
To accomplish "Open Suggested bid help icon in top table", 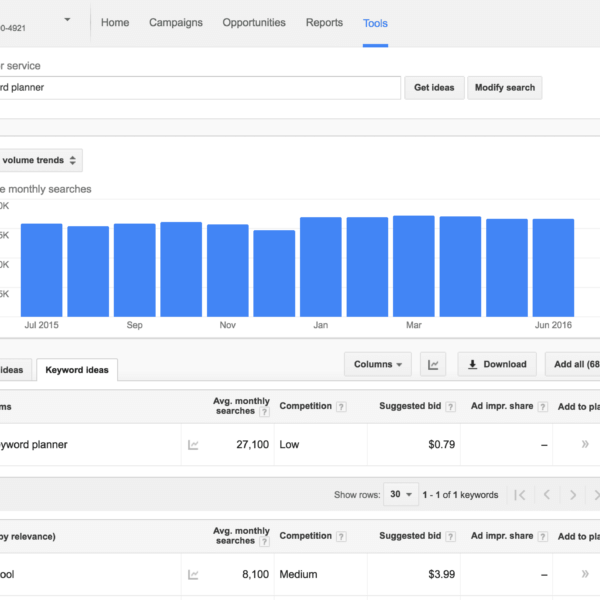I will click(451, 407).
